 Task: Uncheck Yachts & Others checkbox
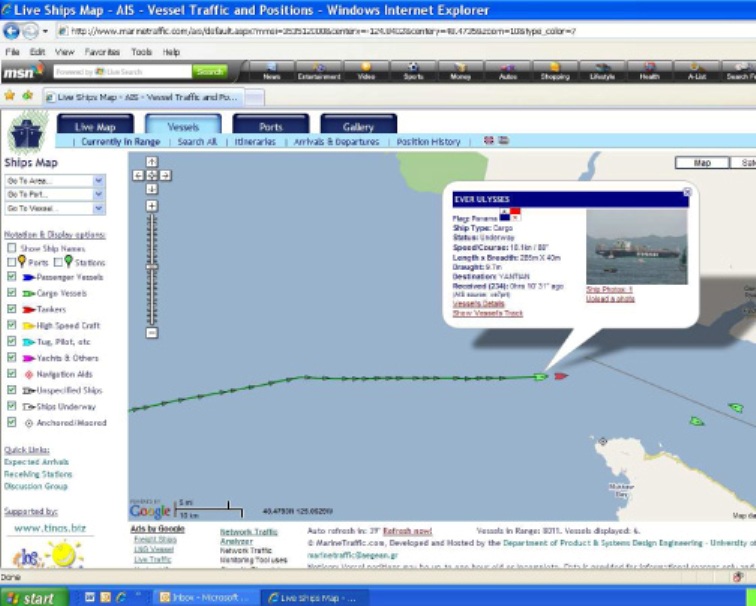[12, 358]
